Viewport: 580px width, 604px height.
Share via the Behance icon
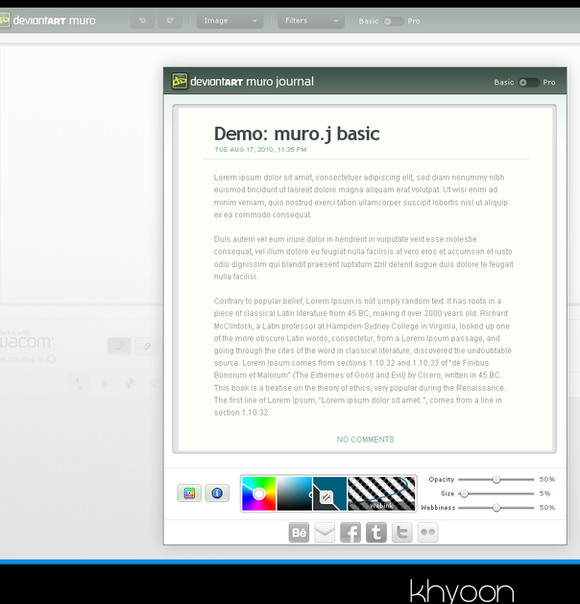pos(299,533)
